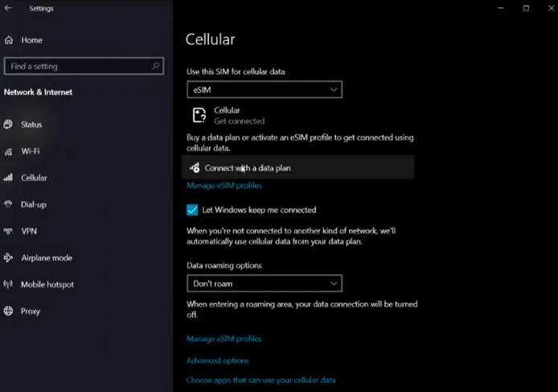Open the Status page via globe icon
558x392 pixels.
tap(8, 125)
